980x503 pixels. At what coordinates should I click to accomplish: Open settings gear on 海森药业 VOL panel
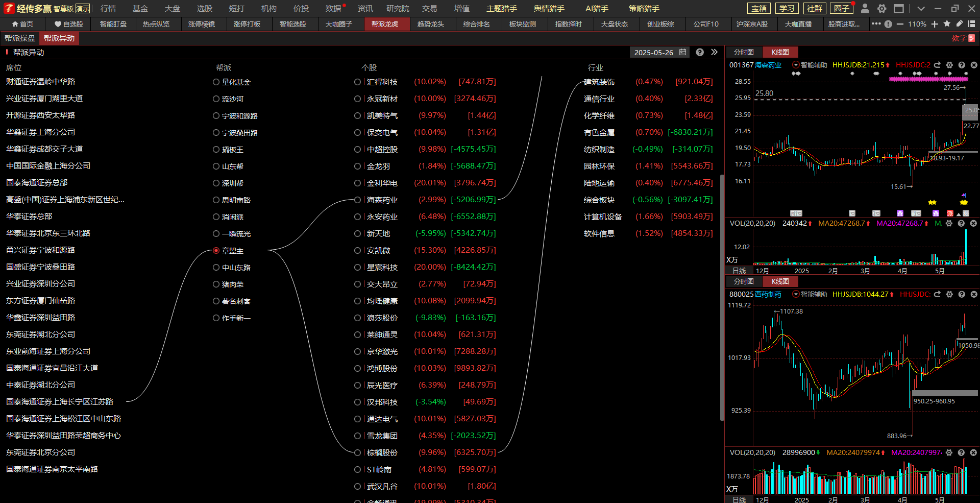(949, 223)
